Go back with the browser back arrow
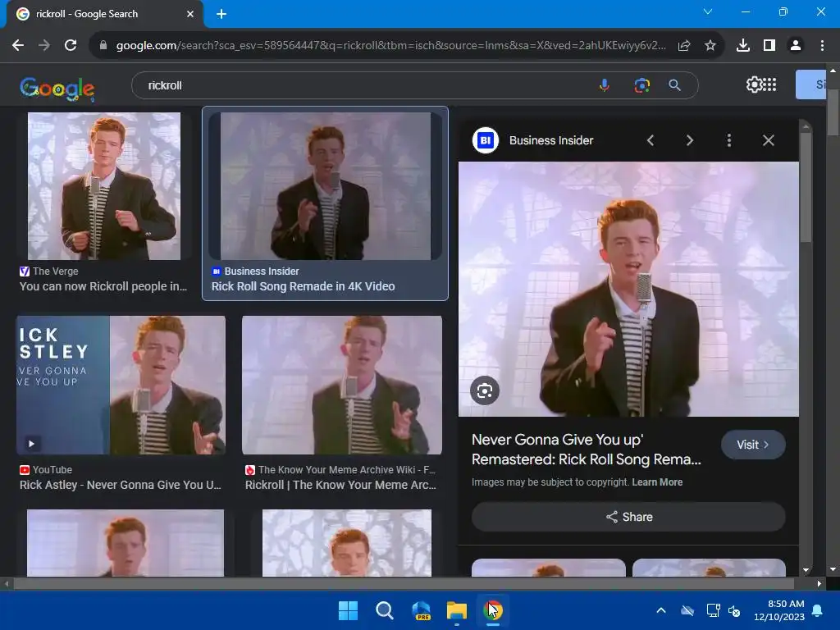The width and height of the screenshot is (840, 630). click(x=18, y=46)
